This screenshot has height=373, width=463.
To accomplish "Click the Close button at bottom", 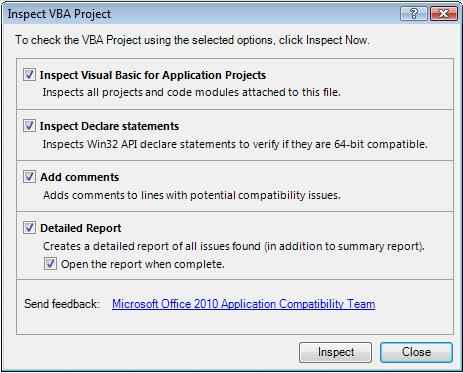I will click(416, 352).
